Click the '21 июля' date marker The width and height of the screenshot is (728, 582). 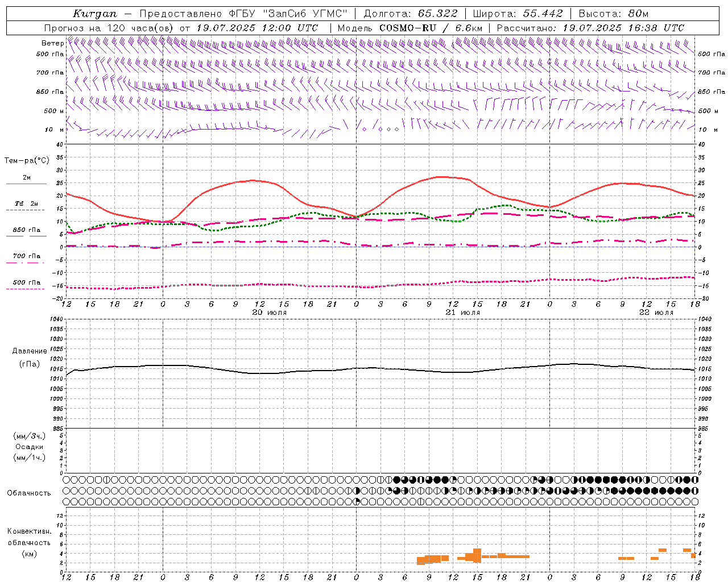[463, 313]
